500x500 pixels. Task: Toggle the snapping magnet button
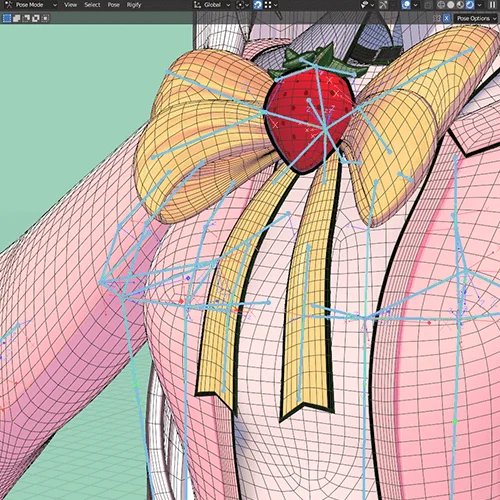[258, 5]
